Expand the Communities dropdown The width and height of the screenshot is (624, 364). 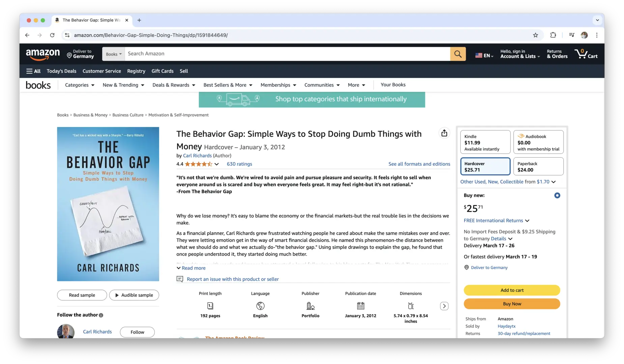pos(322,85)
